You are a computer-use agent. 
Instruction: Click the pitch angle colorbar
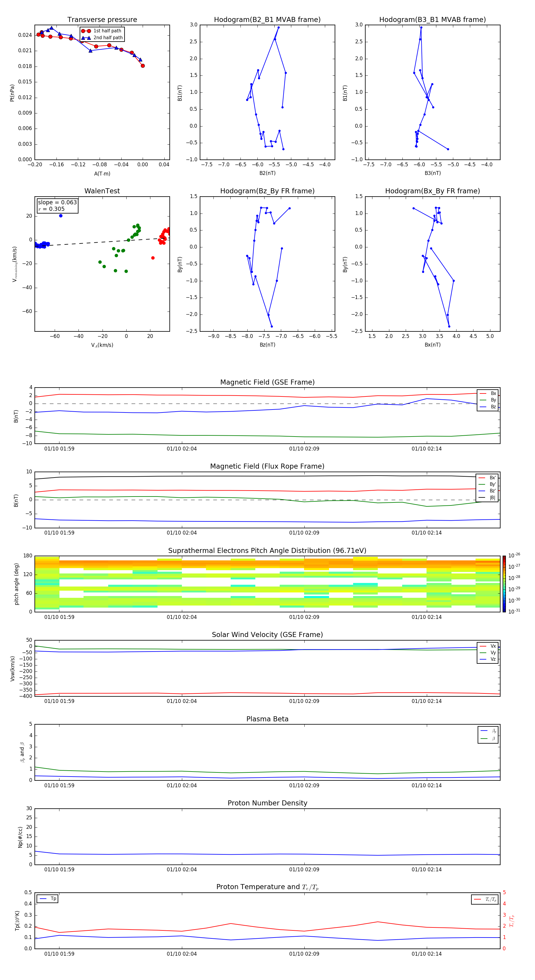(504, 584)
